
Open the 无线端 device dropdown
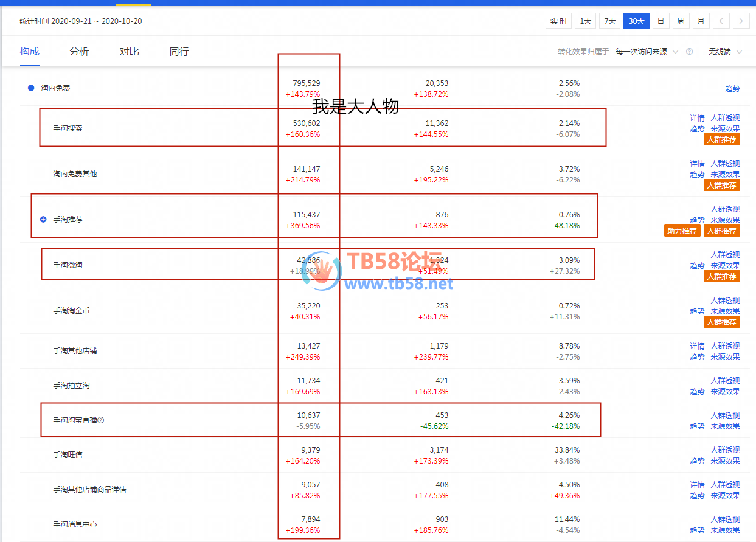coord(725,52)
